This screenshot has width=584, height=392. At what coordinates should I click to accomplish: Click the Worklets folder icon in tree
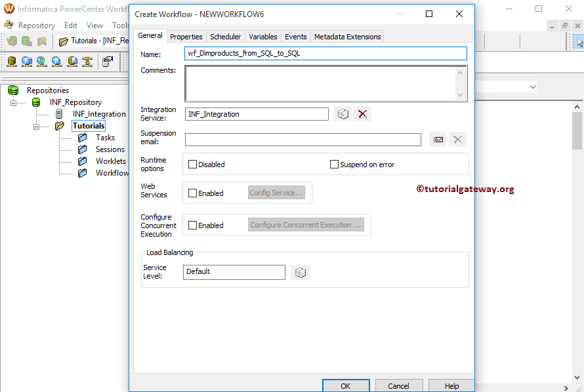click(82, 161)
